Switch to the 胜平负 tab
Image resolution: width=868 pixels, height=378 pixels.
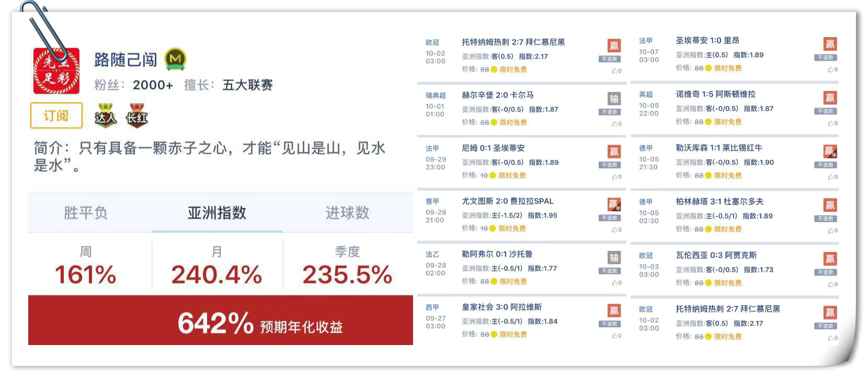86,213
